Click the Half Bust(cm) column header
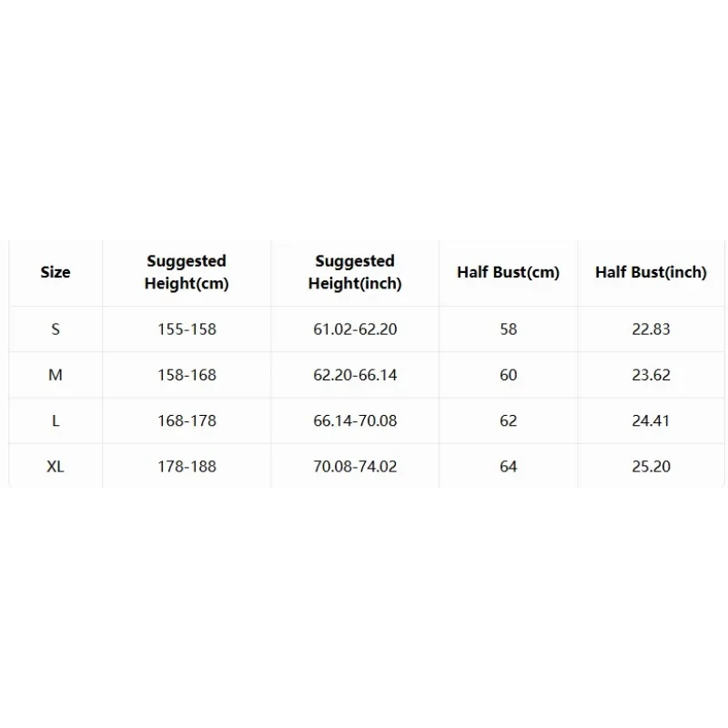728x728 pixels. 509,272
